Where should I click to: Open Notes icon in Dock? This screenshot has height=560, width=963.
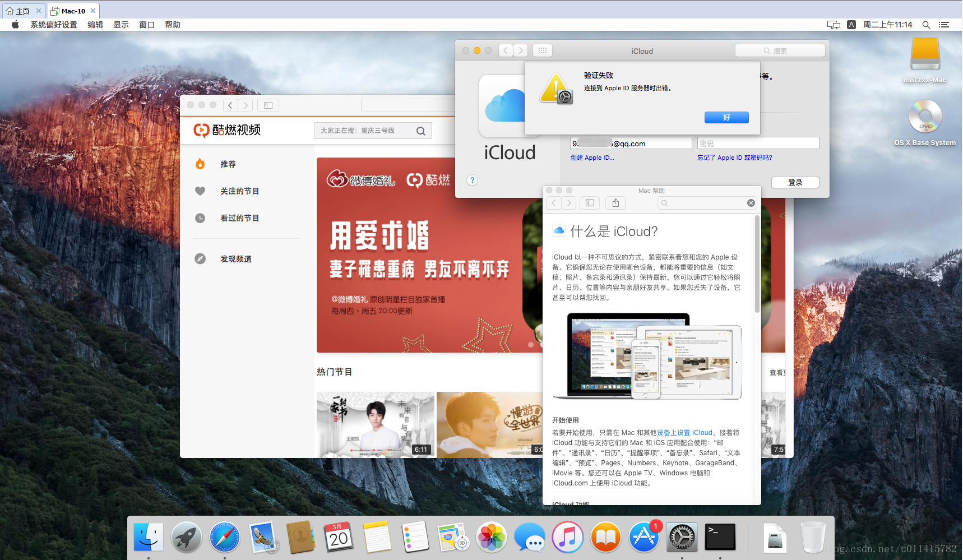point(377,537)
